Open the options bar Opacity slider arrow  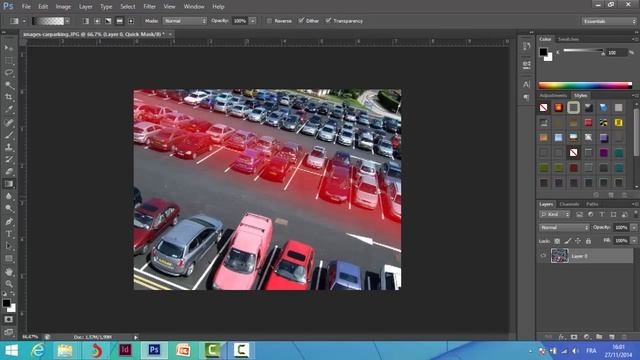coord(253,21)
